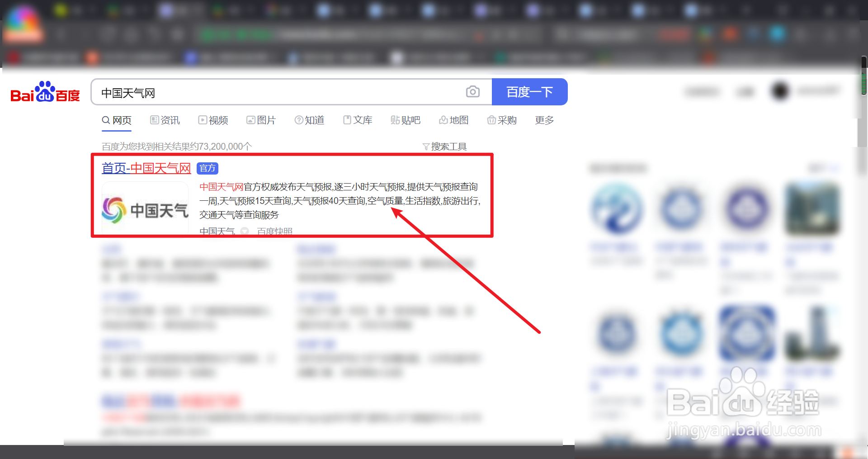The height and width of the screenshot is (459, 868).
Task: Open camera image search icon
Action: [473, 92]
